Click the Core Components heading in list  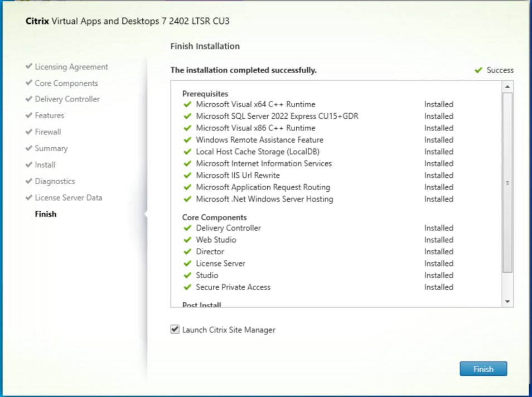click(x=215, y=217)
